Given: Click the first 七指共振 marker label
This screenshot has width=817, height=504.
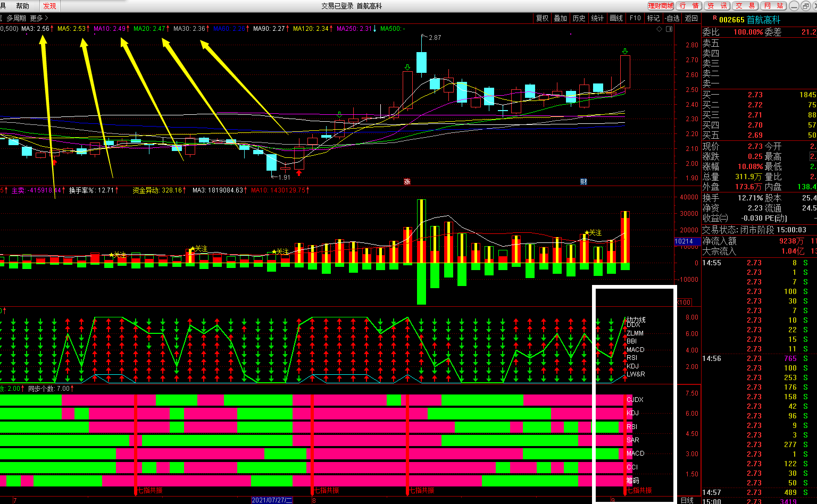Looking at the screenshot, I should coord(150,490).
